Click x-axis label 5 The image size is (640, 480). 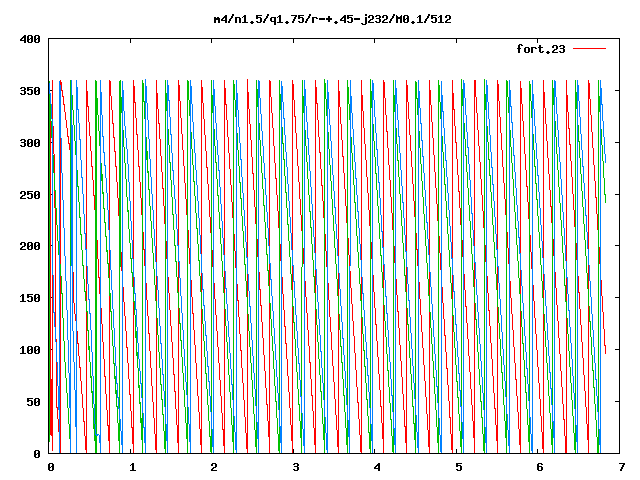pos(459,467)
